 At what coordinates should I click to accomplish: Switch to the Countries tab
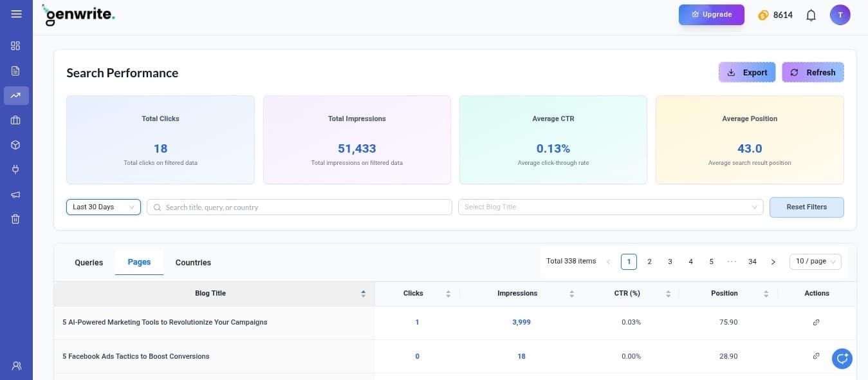[193, 262]
